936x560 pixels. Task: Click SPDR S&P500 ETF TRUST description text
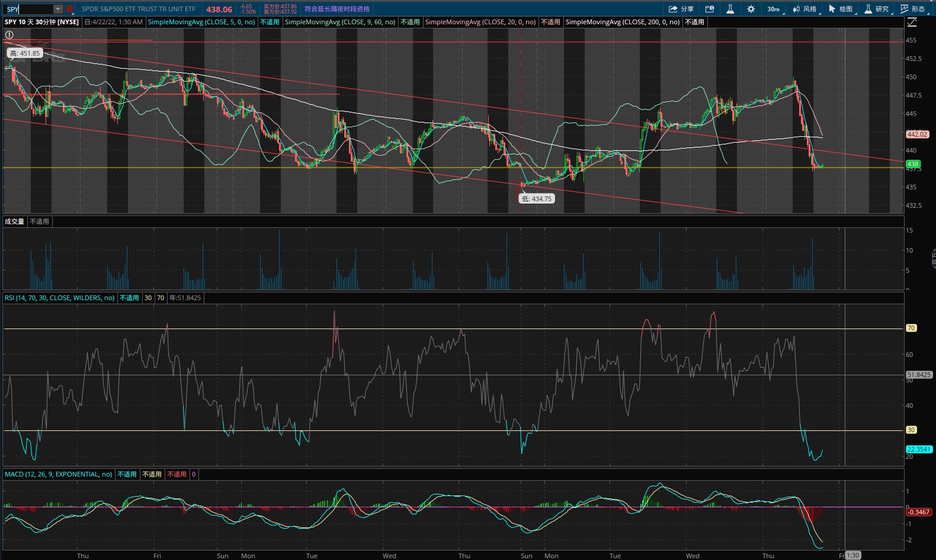pos(139,9)
